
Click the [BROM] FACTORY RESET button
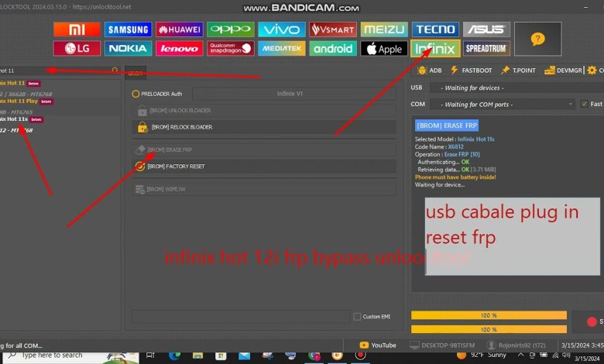(263, 166)
